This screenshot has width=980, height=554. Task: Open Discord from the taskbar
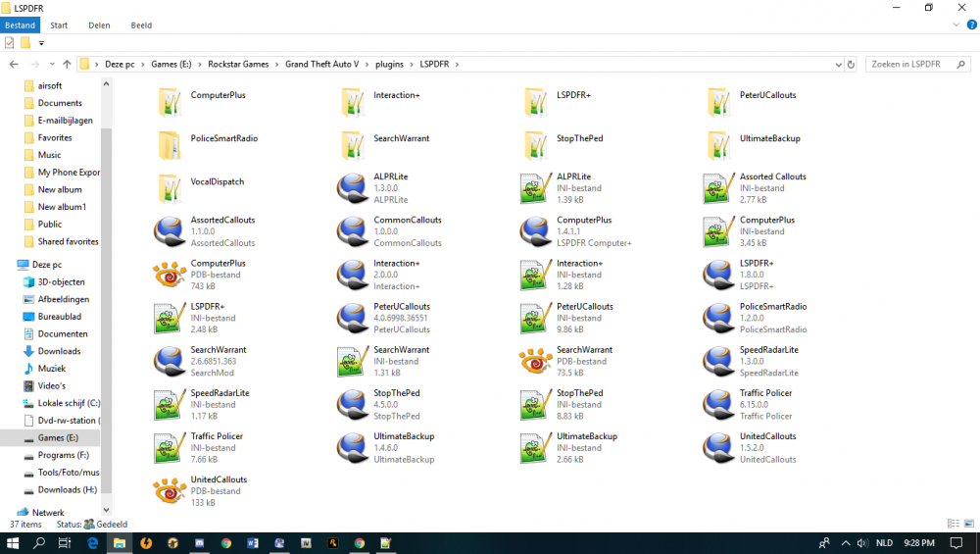(x=200, y=543)
